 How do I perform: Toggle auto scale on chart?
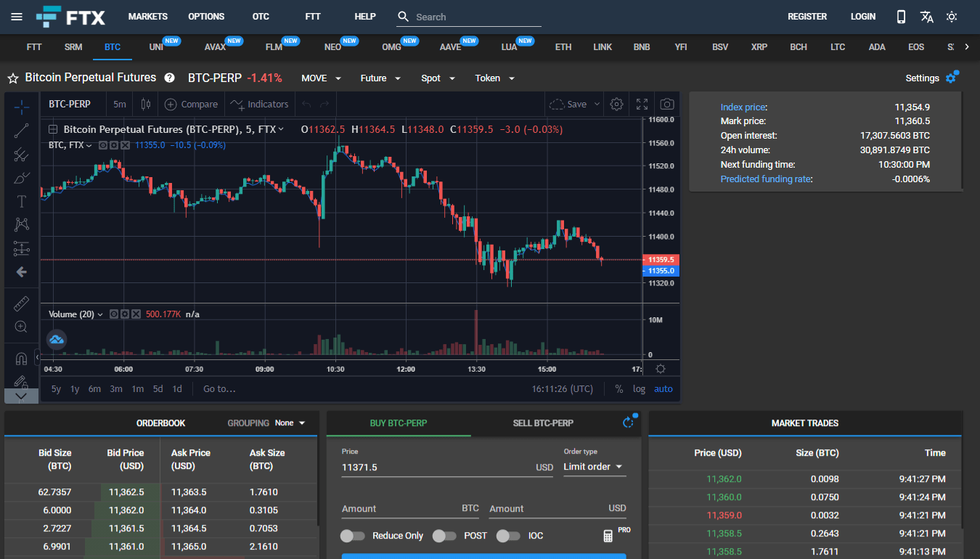coord(663,388)
